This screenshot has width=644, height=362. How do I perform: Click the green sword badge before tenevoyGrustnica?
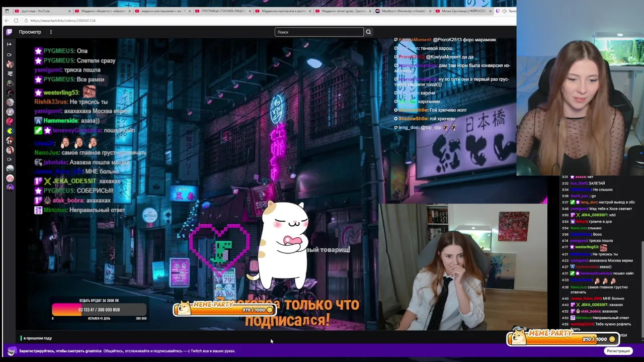pos(38,130)
